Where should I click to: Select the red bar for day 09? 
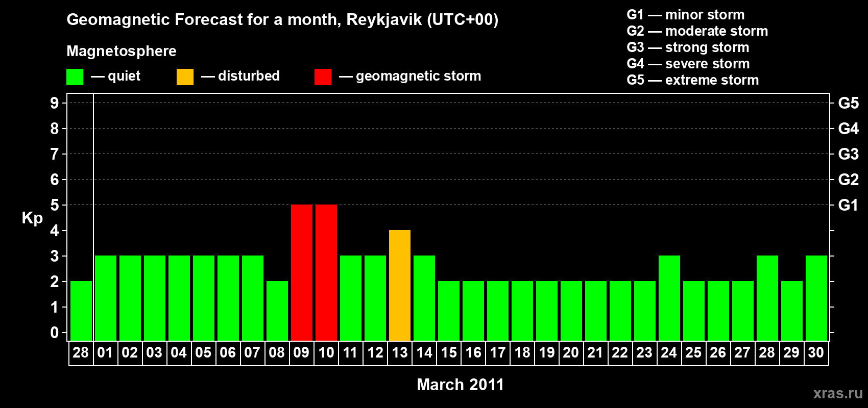(x=302, y=273)
